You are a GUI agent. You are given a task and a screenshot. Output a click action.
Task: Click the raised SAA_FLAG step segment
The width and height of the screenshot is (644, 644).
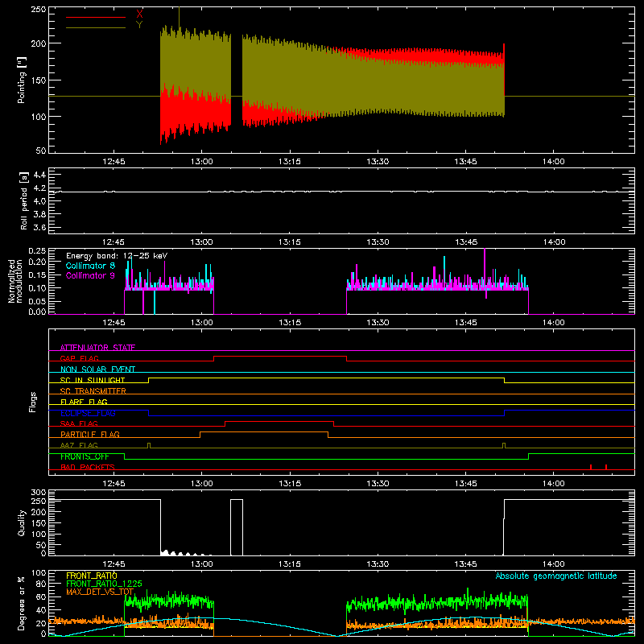point(279,421)
